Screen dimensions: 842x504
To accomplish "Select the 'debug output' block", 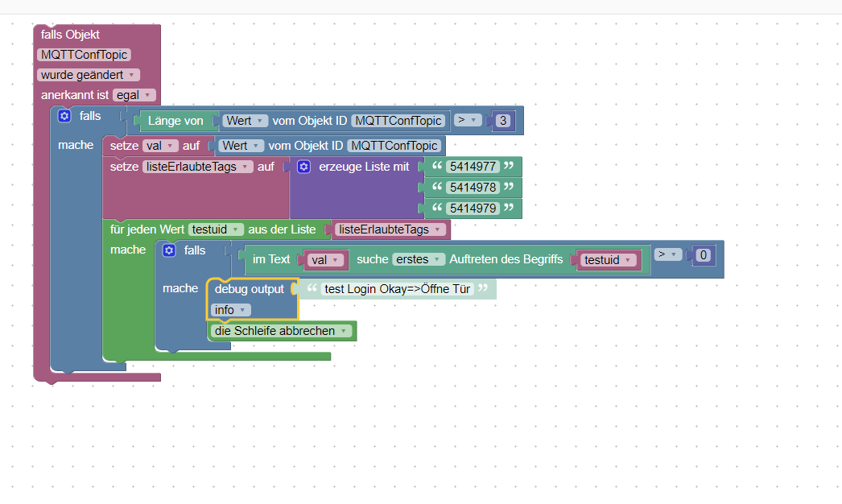I will point(250,289).
